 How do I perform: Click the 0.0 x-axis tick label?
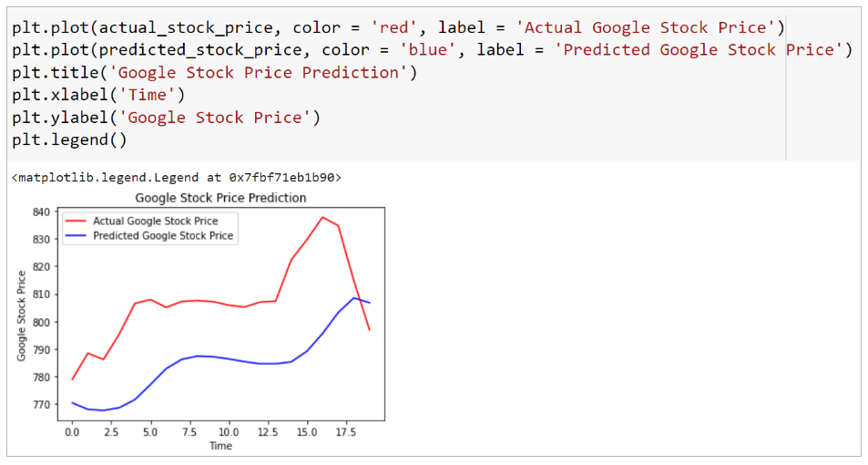point(72,432)
